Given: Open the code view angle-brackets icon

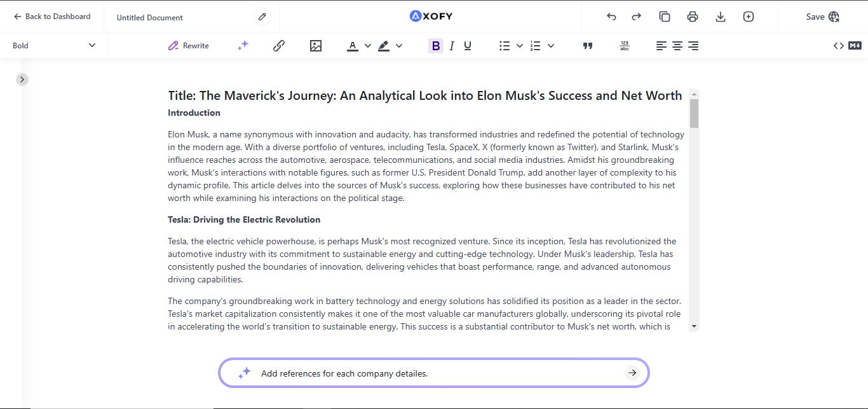Looking at the screenshot, I should pos(839,45).
